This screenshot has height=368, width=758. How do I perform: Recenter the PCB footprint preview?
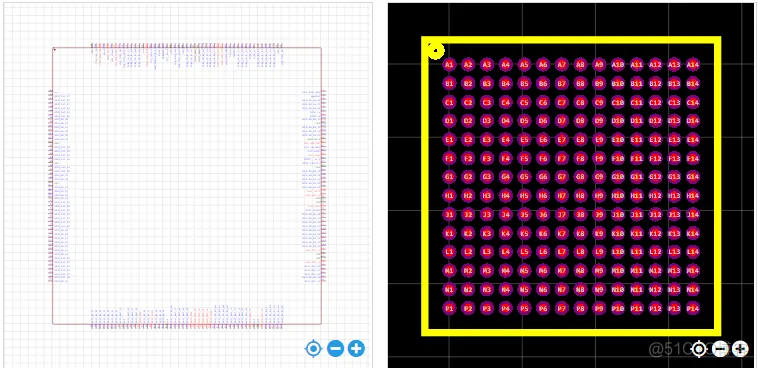point(699,349)
